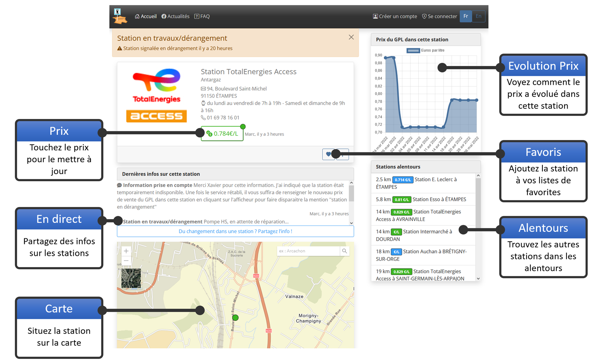
Task: Dismiss the station en dérangement alert
Action: pyautogui.click(x=351, y=37)
